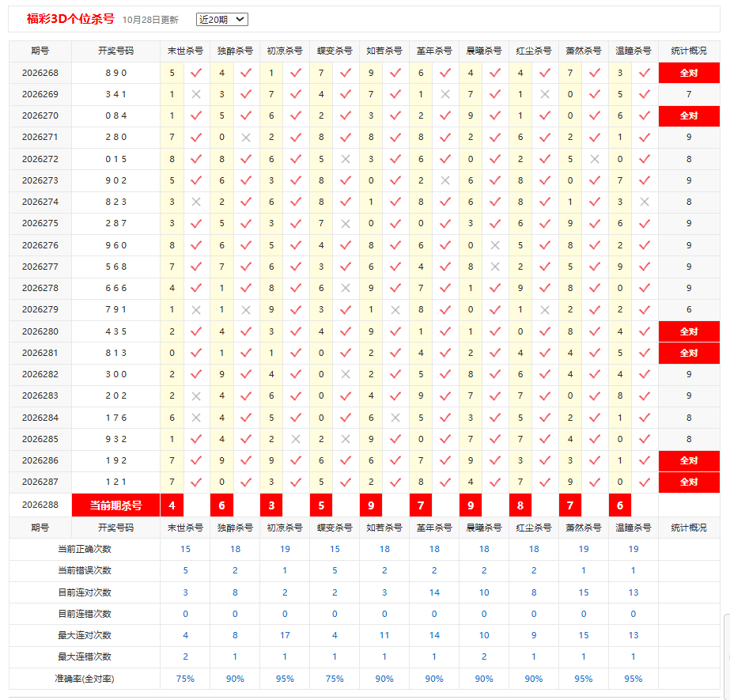Select period number 2026288

click(40, 505)
